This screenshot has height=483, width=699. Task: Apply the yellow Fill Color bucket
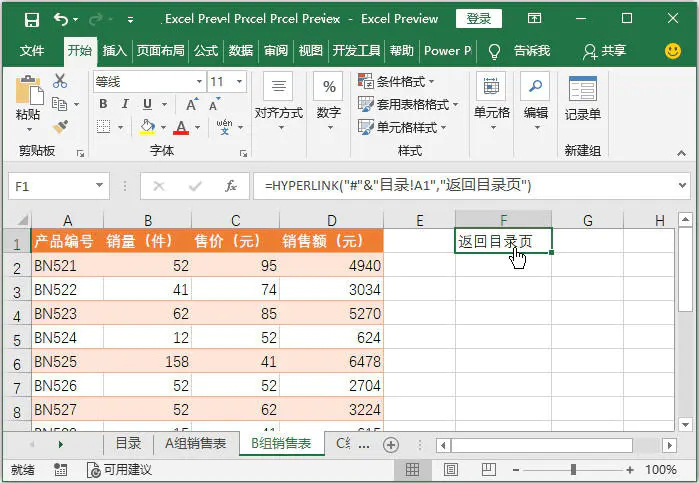tap(148, 127)
